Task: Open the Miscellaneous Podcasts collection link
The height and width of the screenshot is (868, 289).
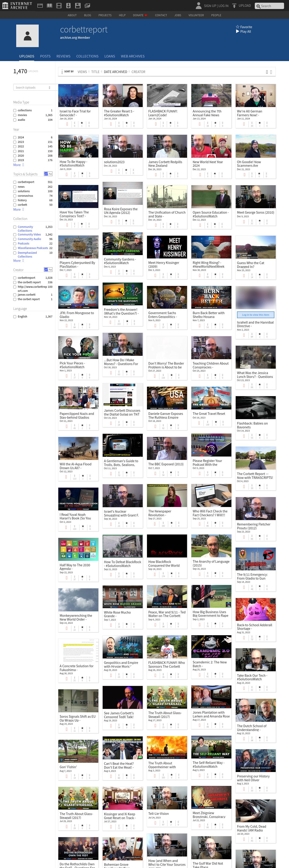Action: click(x=33, y=248)
